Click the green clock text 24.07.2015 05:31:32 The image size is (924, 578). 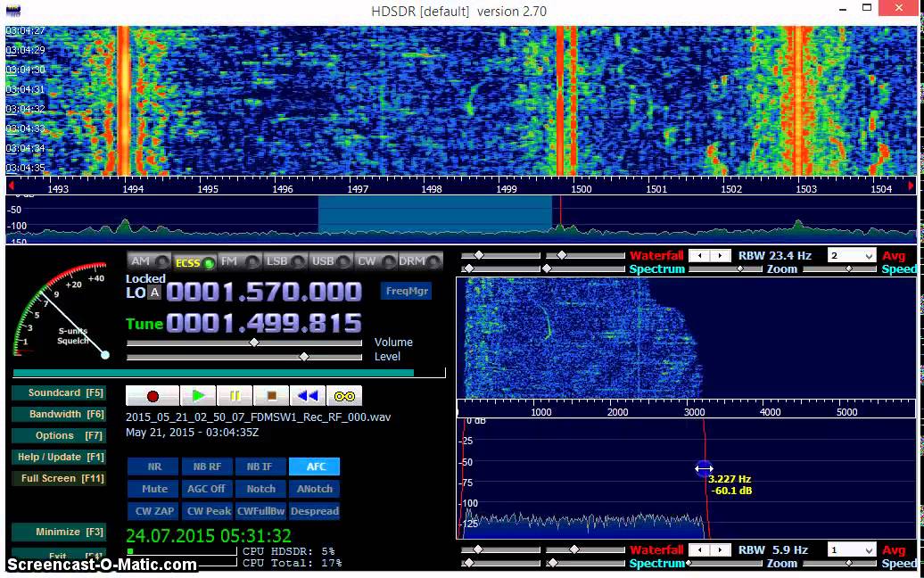point(209,535)
